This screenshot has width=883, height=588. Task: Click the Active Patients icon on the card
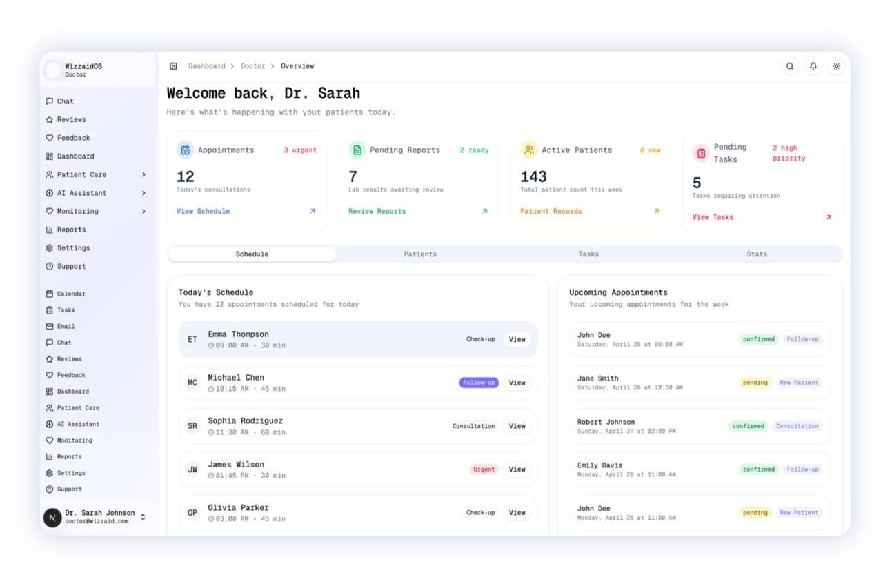(528, 150)
